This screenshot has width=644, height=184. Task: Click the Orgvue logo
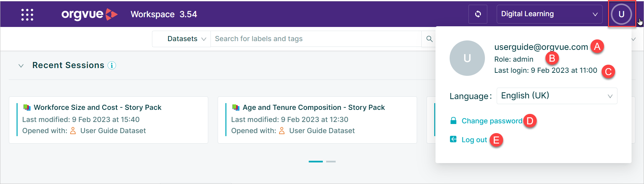[89, 14]
